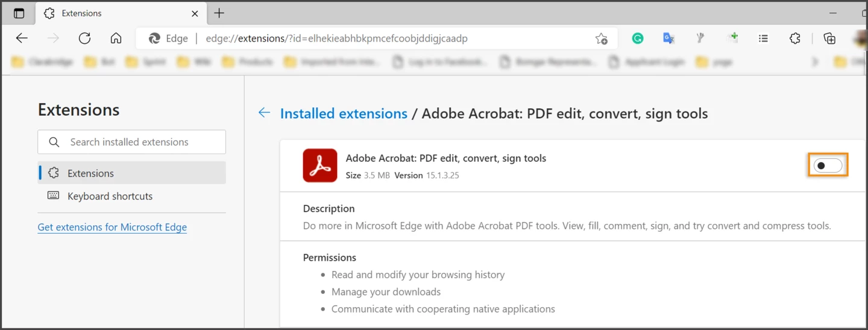This screenshot has width=868, height=330.
Task: Open the Extensions puzzle toolbar button
Action: [795, 39]
